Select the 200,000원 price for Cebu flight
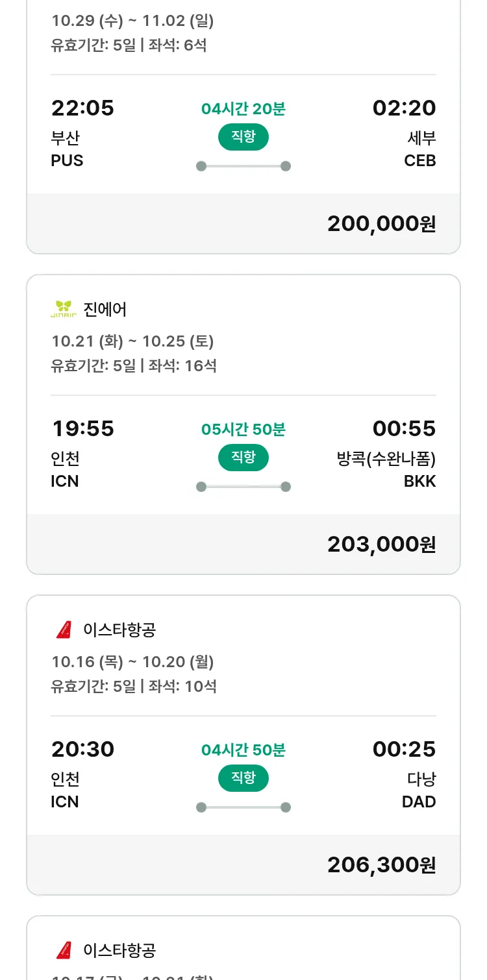 pos(381,223)
